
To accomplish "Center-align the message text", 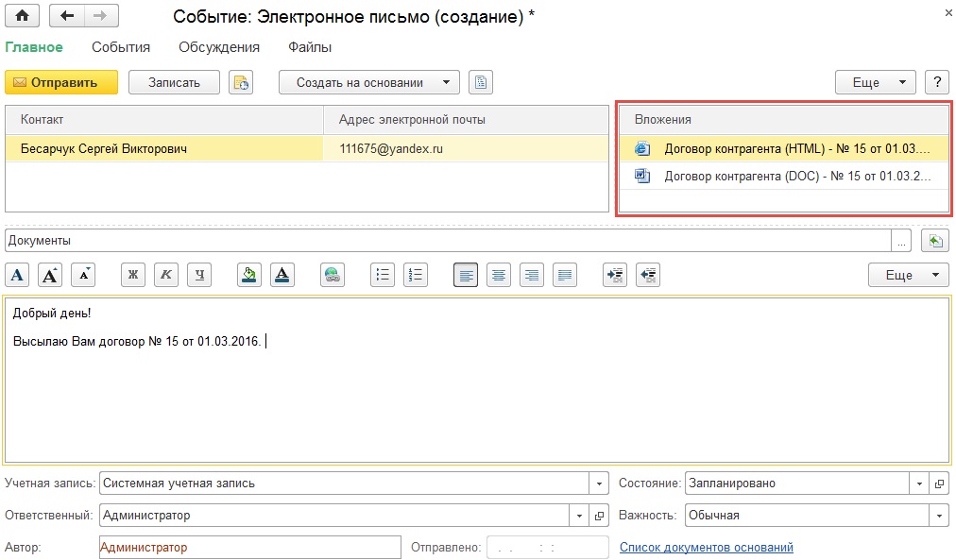I will [x=499, y=275].
